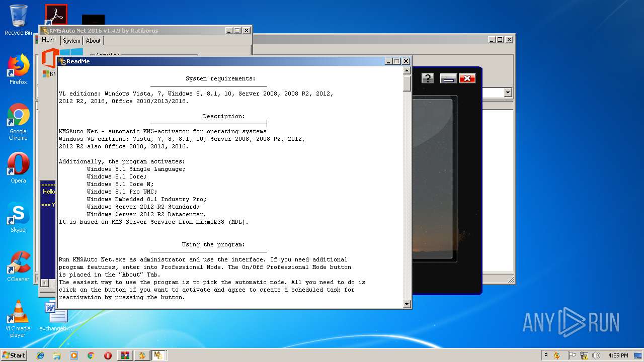Click the red X on dark panel
Viewport: 644px width, 362px height.
point(467,78)
